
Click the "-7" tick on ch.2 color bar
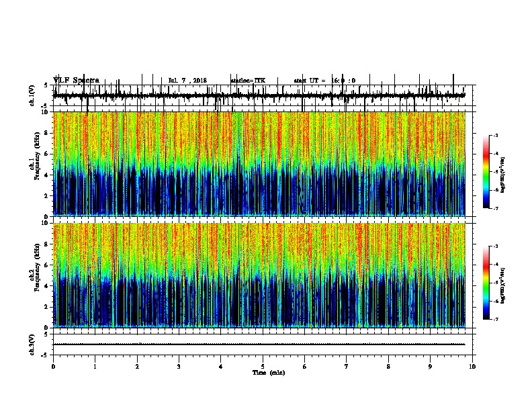pos(496,319)
